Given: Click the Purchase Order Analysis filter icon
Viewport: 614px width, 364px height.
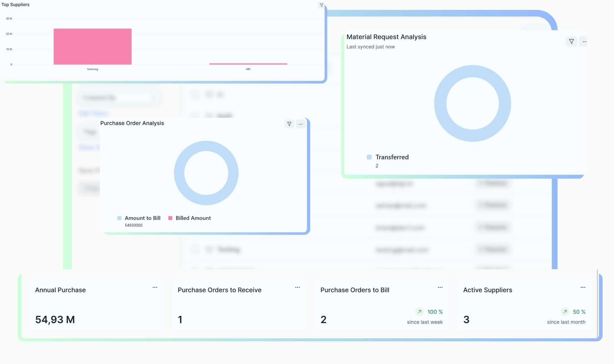Looking at the screenshot, I should [289, 124].
